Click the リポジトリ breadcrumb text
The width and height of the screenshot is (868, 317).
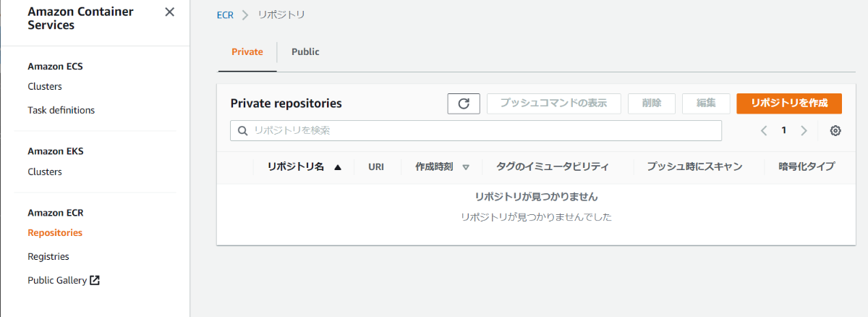click(x=281, y=15)
